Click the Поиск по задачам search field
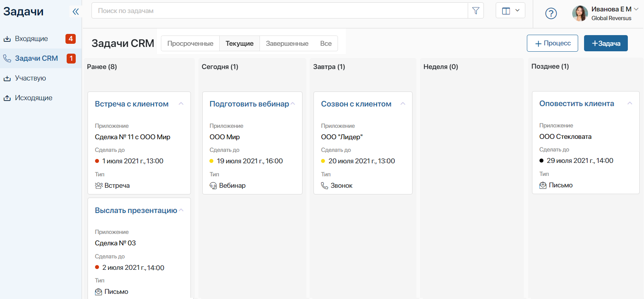Screen dimensions: 644x299 280,11
